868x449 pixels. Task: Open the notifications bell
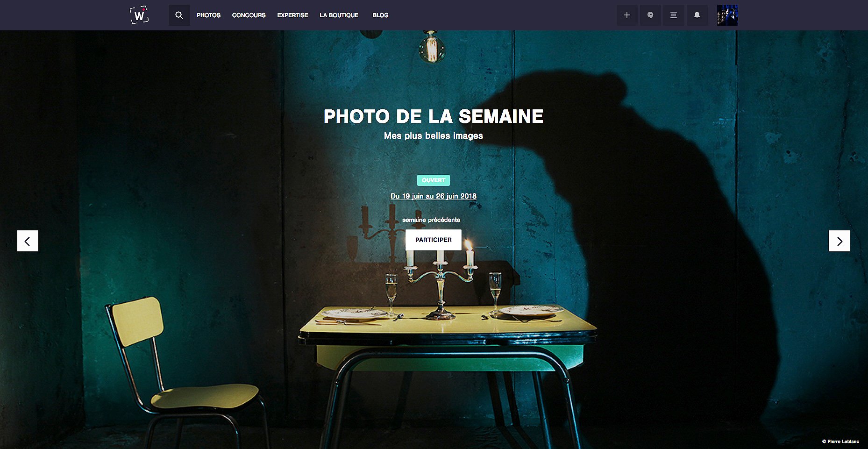click(697, 15)
